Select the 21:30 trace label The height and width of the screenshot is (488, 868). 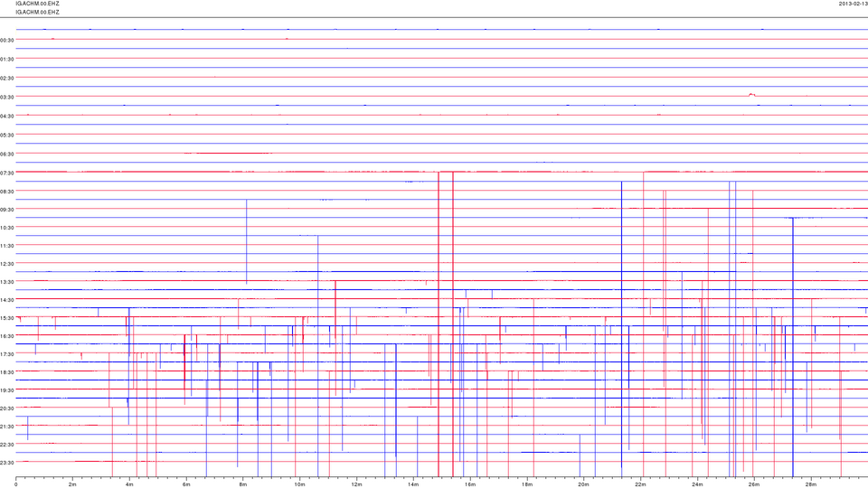pos(6,427)
